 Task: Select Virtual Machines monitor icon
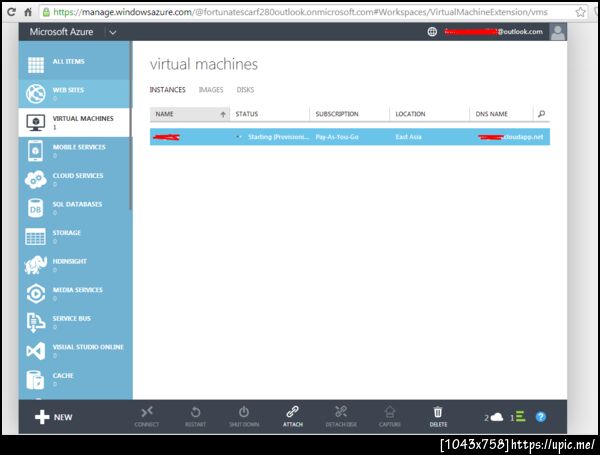(x=36, y=122)
